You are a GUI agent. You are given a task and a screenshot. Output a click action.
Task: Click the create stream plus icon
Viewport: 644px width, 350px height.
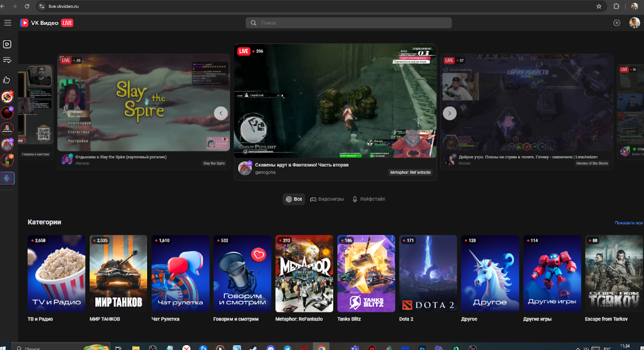[x=616, y=23]
